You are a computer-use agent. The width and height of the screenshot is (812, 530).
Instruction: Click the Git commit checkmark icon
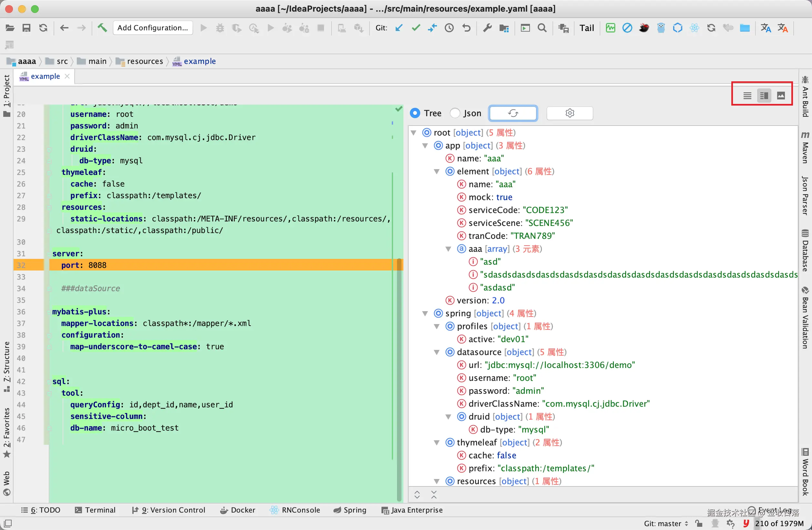[416, 28]
